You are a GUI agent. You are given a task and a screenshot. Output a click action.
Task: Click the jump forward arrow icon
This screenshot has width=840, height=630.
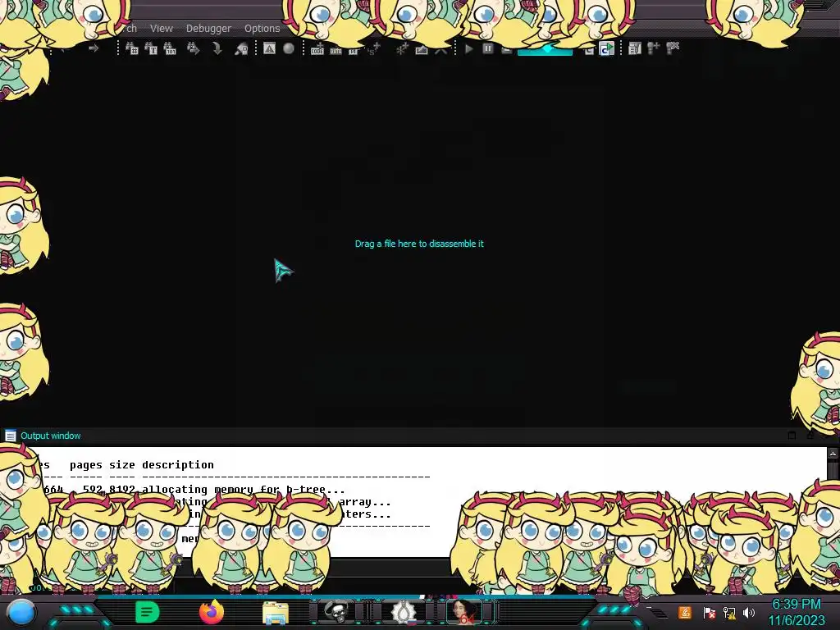[94, 48]
